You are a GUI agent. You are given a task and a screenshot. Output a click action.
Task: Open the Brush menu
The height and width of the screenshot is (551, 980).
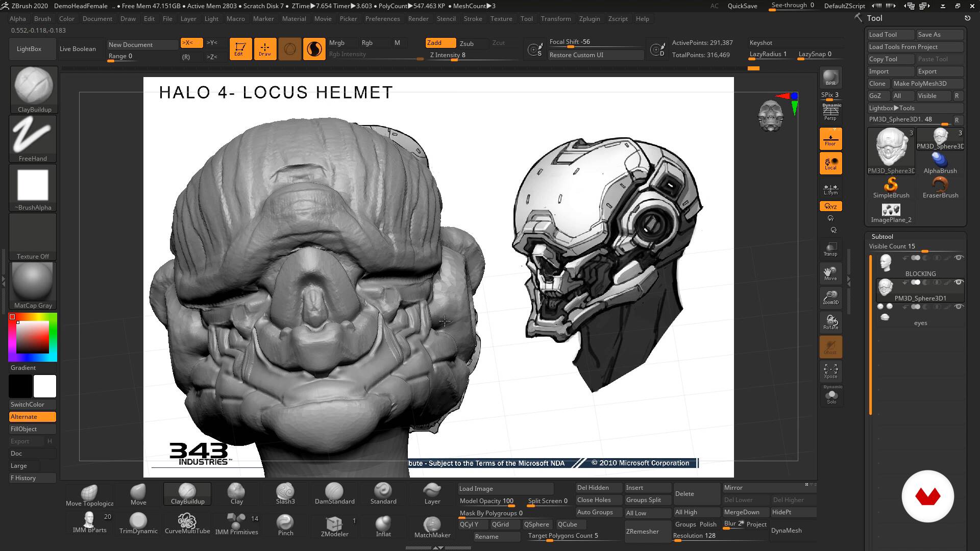tap(42, 19)
